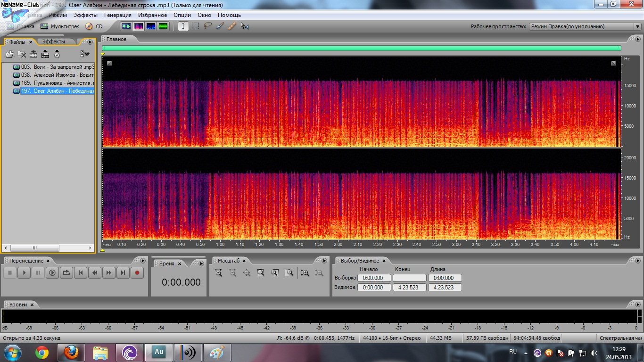Go to beginning transport button
This screenshot has height=362, width=644.
81,272
